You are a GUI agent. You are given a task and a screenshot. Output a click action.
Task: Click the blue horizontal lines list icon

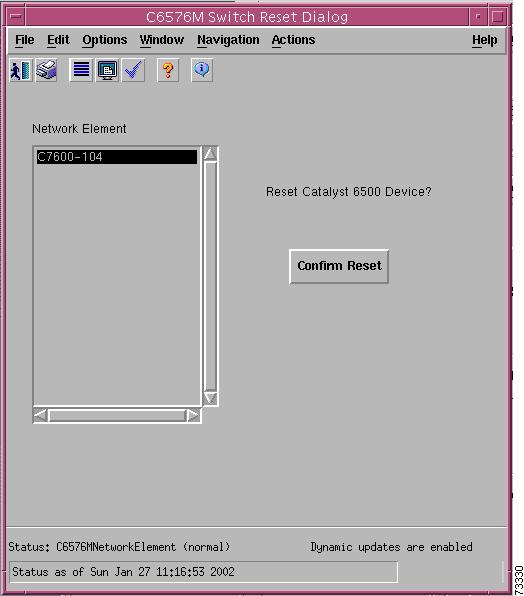[81, 70]
